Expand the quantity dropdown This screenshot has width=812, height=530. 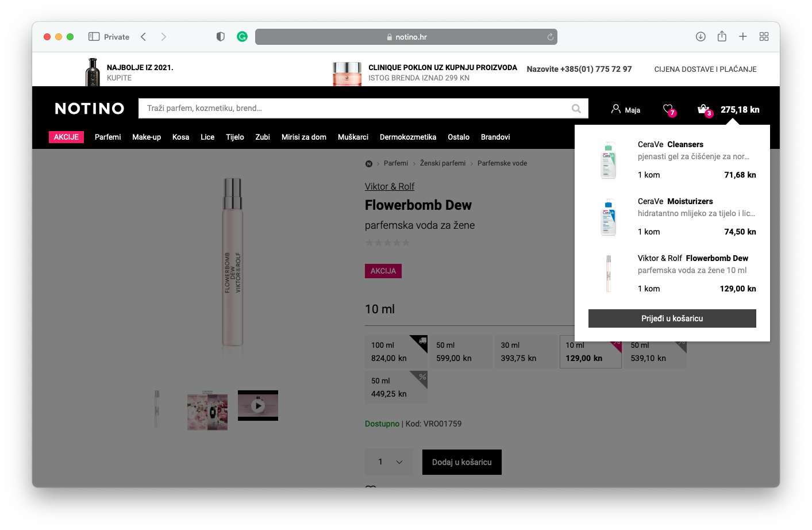pos(389,462)
